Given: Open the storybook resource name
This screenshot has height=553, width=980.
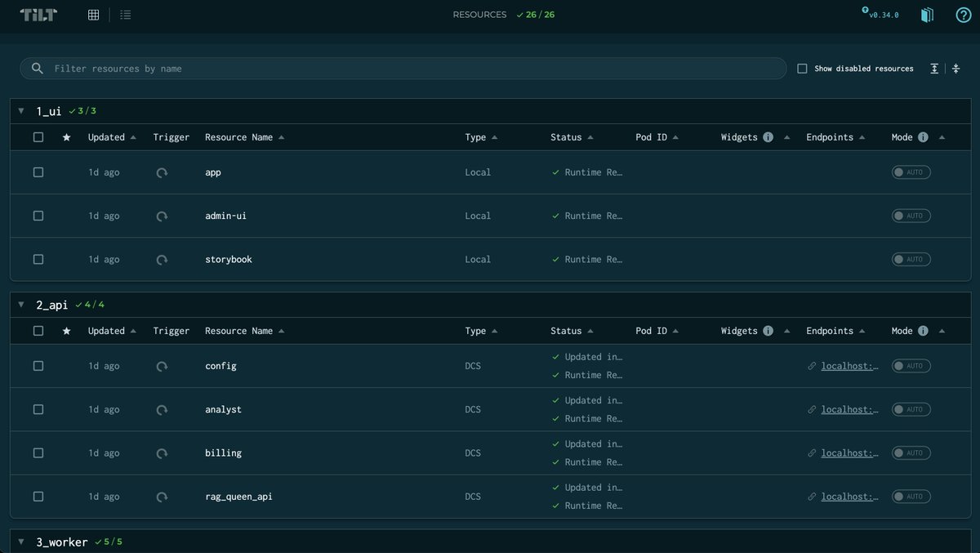Looking at the screenshot, I should (x=229, y=259).
